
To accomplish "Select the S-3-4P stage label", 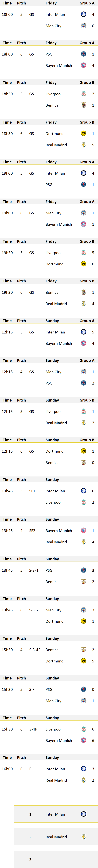I will (35, 650).
